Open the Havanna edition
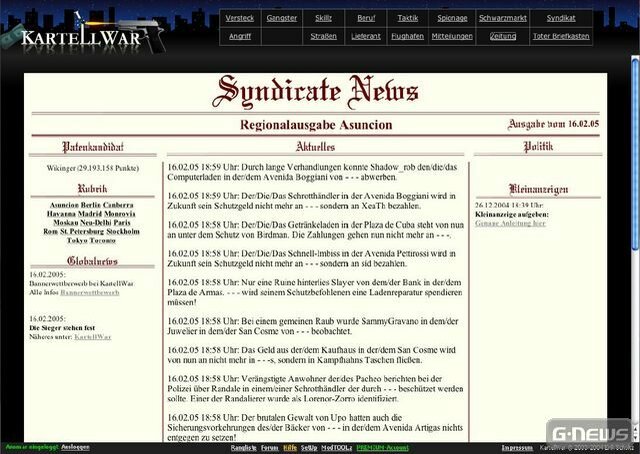The width and height of the screenshot is (640, 454). pos(61,214)
